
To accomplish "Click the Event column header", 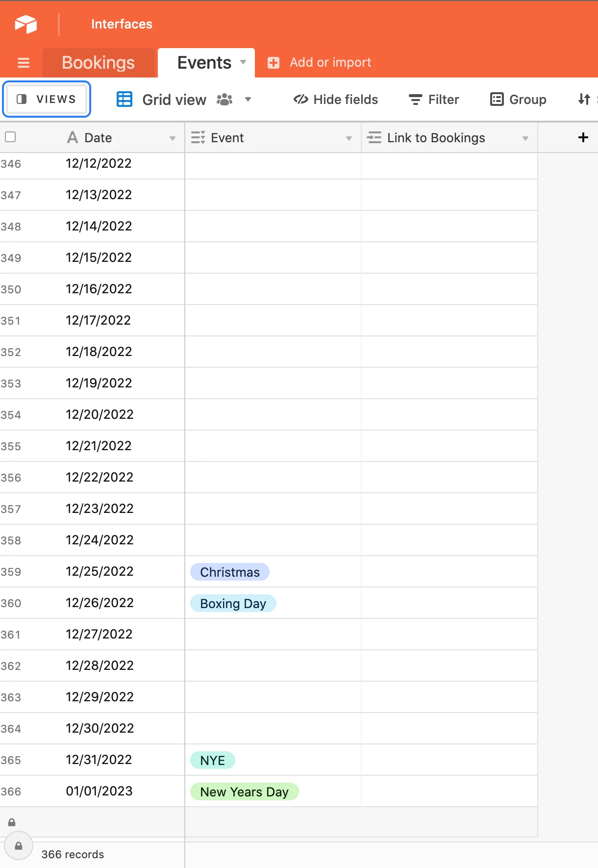I will pos(273,137).
